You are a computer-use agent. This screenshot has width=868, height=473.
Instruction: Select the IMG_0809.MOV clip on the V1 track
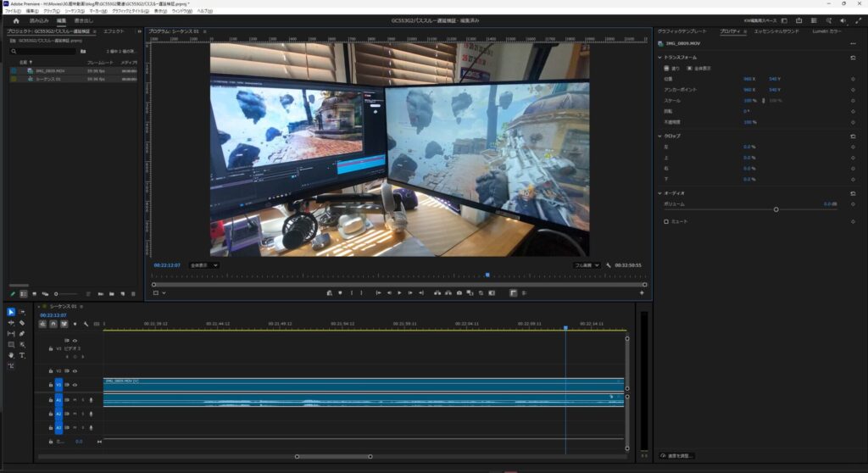click(339, 384)
